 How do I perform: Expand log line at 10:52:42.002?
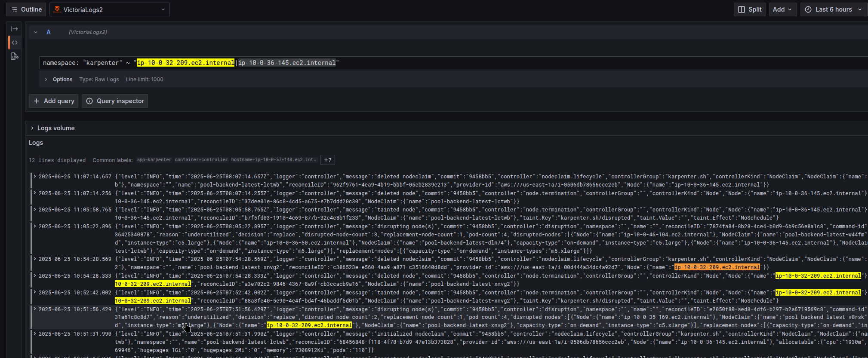[x=35, y=292]
